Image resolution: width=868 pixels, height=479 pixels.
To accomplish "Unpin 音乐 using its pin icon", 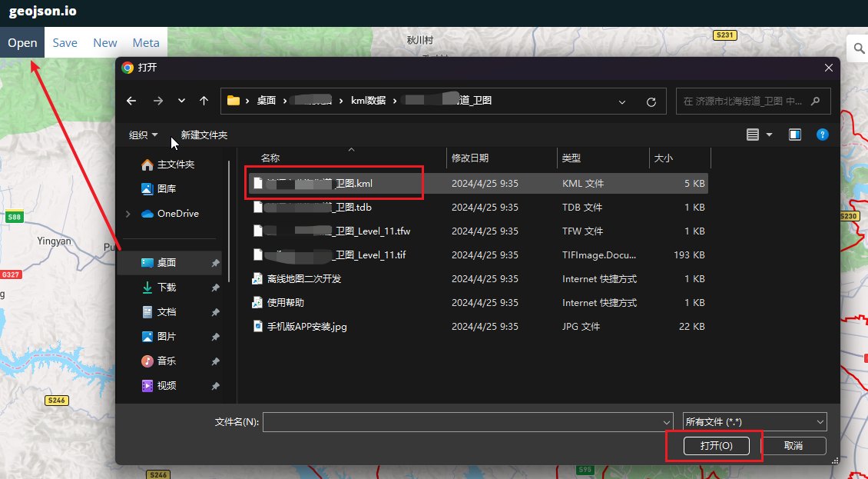I will (215, 361).
